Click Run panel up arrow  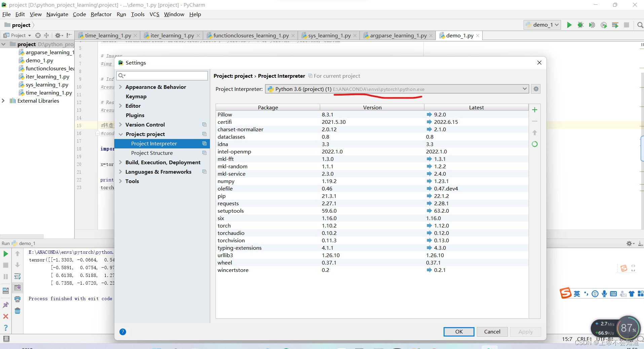coord(17,254)
